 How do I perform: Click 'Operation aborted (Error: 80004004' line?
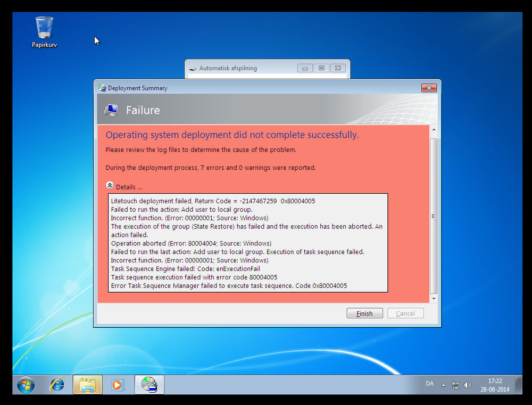click(192, 243)
